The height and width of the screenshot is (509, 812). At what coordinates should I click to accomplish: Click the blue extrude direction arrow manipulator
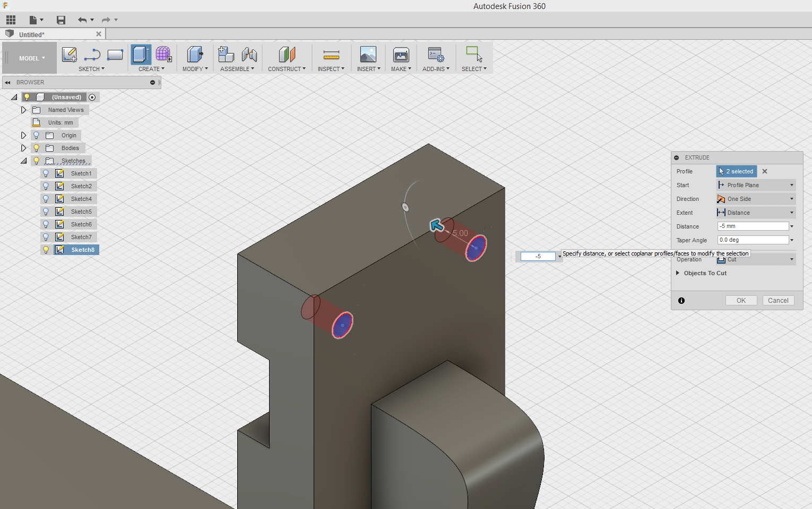pos(437,225)
